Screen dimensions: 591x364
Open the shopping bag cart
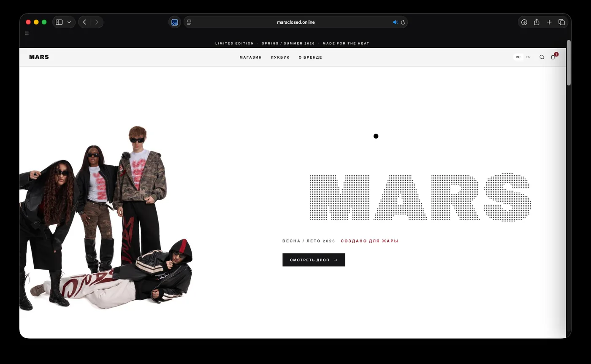click(553, 57)
